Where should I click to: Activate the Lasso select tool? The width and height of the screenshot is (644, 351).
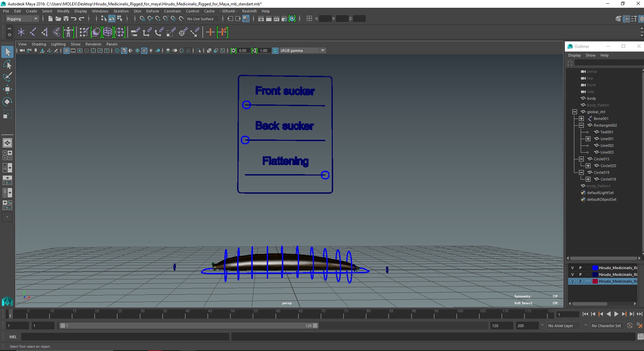(x=7, y=64)
